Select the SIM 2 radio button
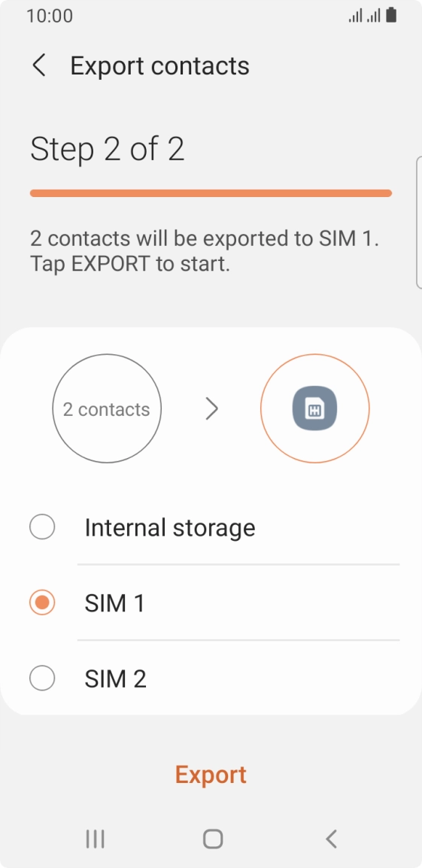This screenshot has height=868, width=422. click(42, 678)
